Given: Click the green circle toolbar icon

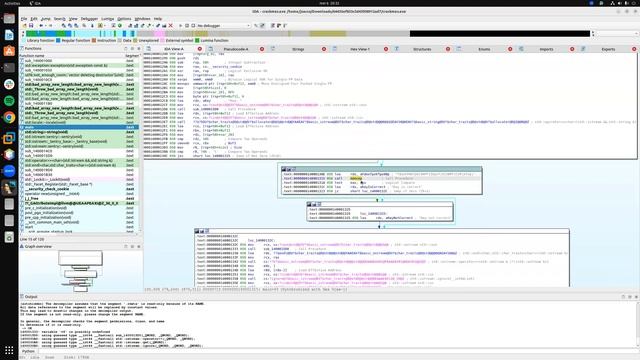Looking at the screenshot, I should coord(120,26).
